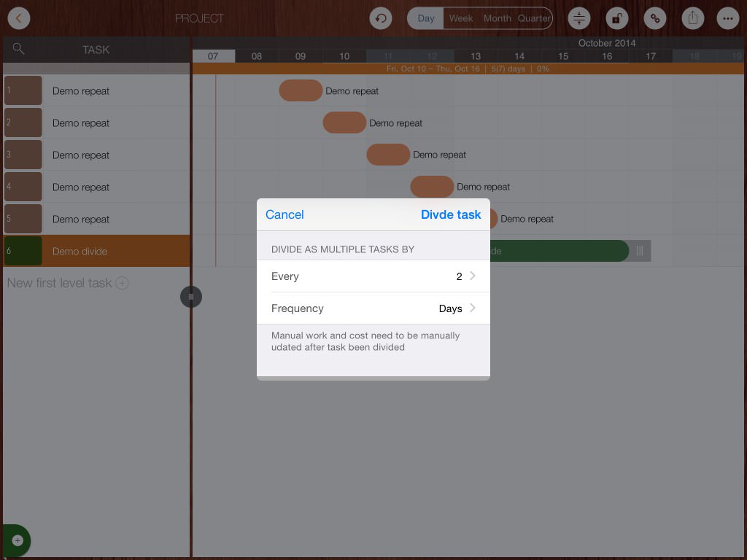This screenshot has height=560, width=747.
Task: Tap the green add button bottom-left
Action: point(17,540)
